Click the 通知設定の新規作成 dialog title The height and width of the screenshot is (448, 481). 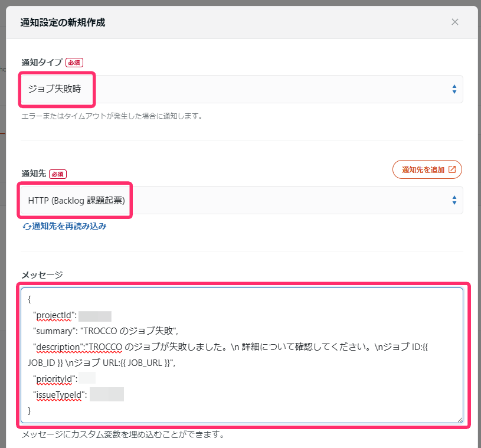coord(61,22)
